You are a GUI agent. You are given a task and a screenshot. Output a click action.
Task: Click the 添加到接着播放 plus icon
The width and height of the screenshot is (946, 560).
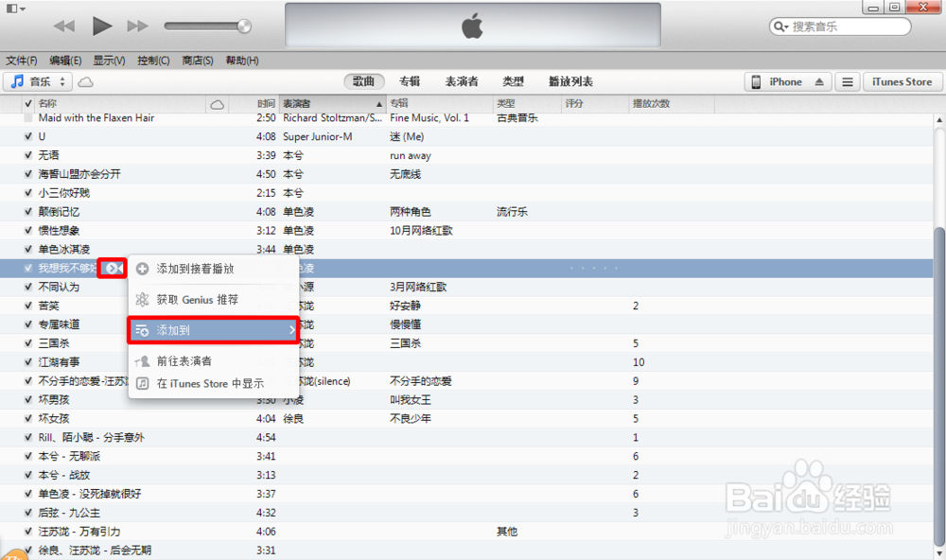tap(142, 270)
